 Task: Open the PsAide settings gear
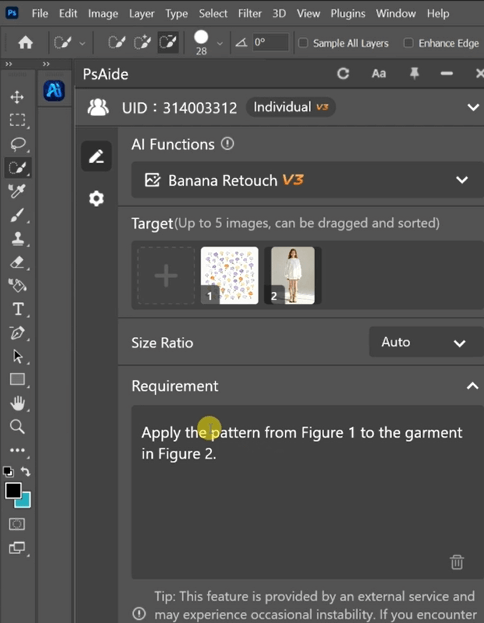click(x=97, y=198)
